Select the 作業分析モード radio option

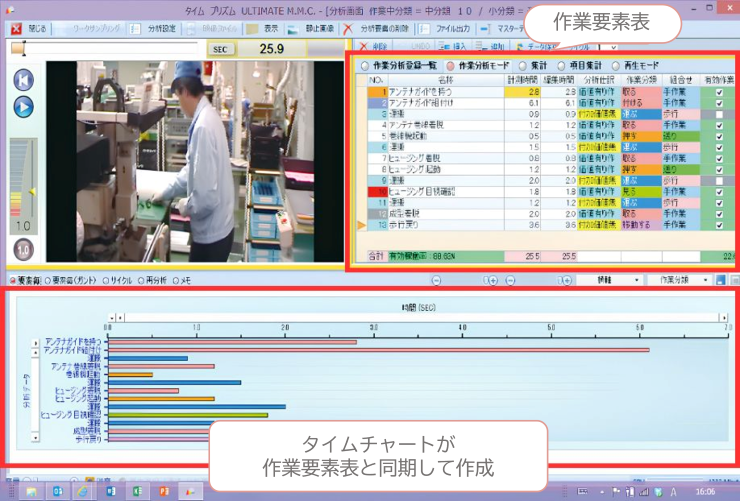(x=450, y=66)
